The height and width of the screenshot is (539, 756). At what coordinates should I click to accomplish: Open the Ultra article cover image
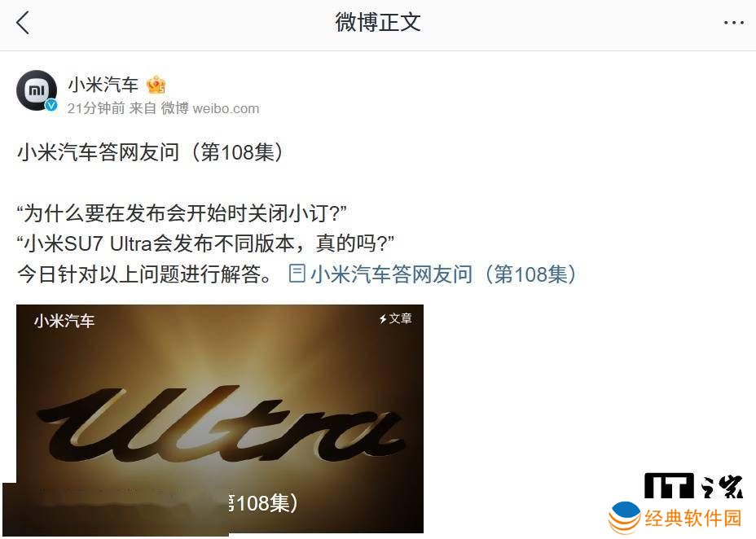point(220,418)
